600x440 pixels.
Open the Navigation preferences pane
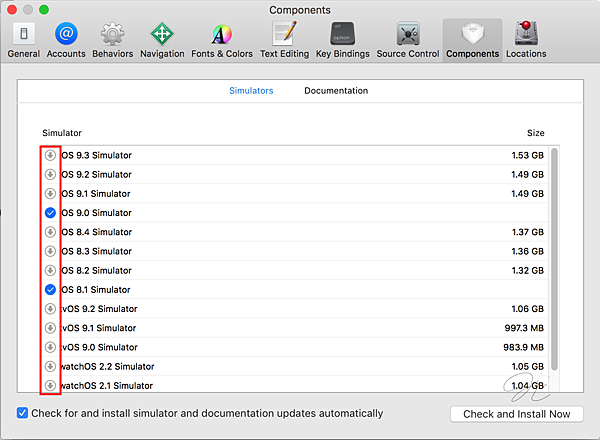coord(162,40)
